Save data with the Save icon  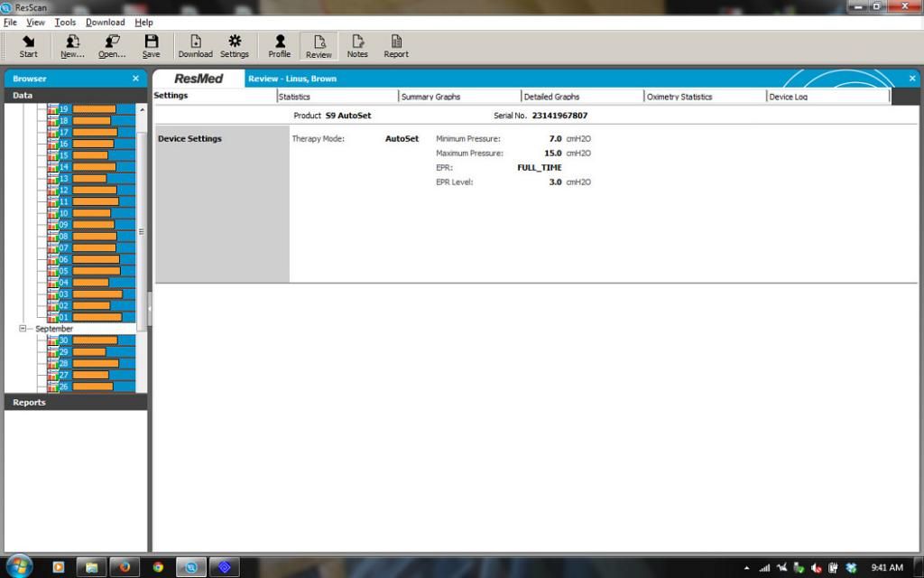pos(151,46)
